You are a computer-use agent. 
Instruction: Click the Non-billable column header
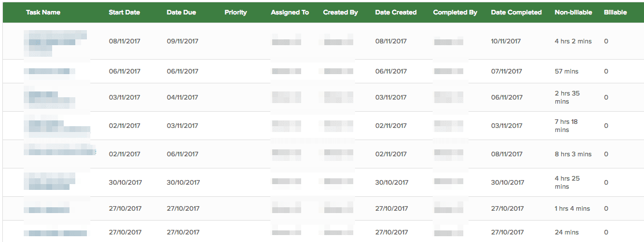click(573, 12)
